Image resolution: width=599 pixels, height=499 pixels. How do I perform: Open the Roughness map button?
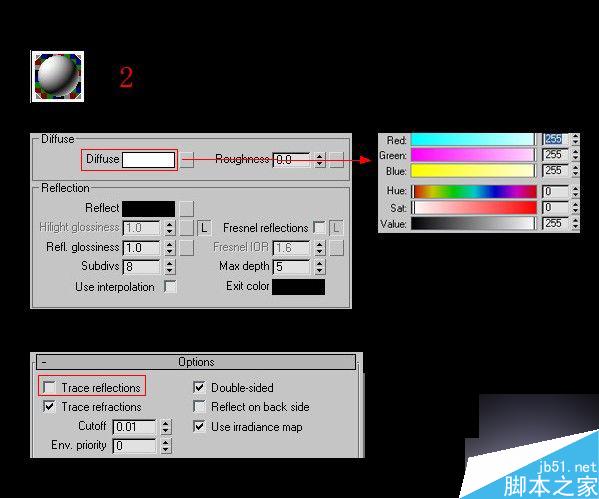coord(337,160)
